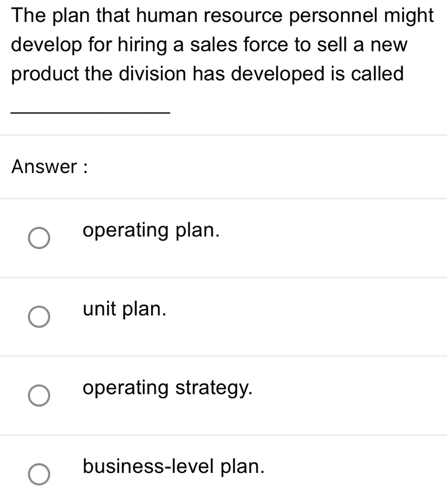Click the 'unit plan.' answer text
The image size is (447, 504).
124,310
